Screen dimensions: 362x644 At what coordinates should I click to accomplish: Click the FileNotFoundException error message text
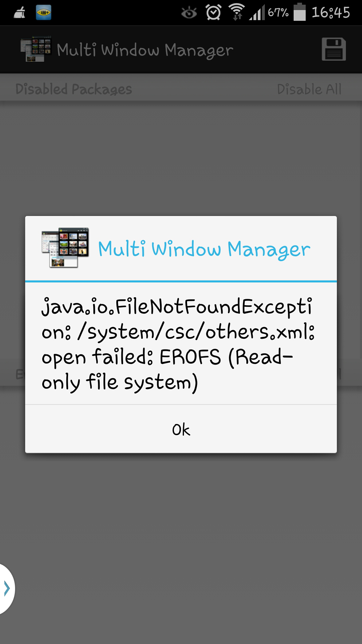[178, 344]
